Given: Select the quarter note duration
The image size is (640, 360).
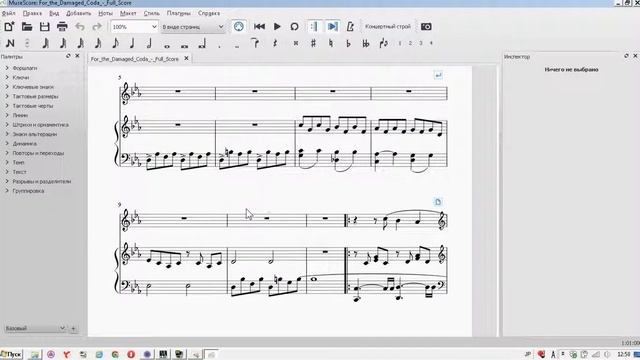Looking at the screenshot, I should tap(132, 43).
